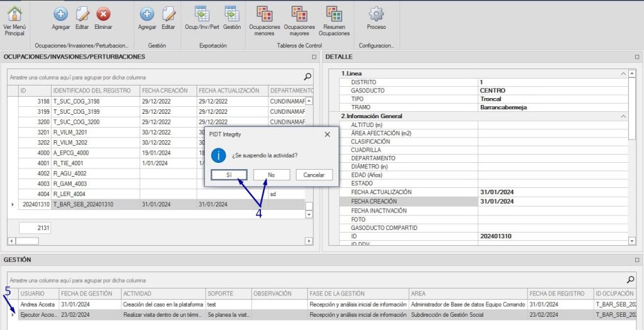Open Resumen Ocupaciones dashboard
This screenshot has width=644, height=330.
click(334, 14)
